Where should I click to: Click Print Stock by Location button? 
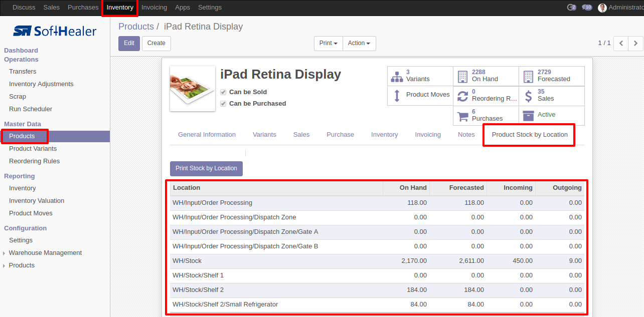pyautogui.click(x=206, y=169)
